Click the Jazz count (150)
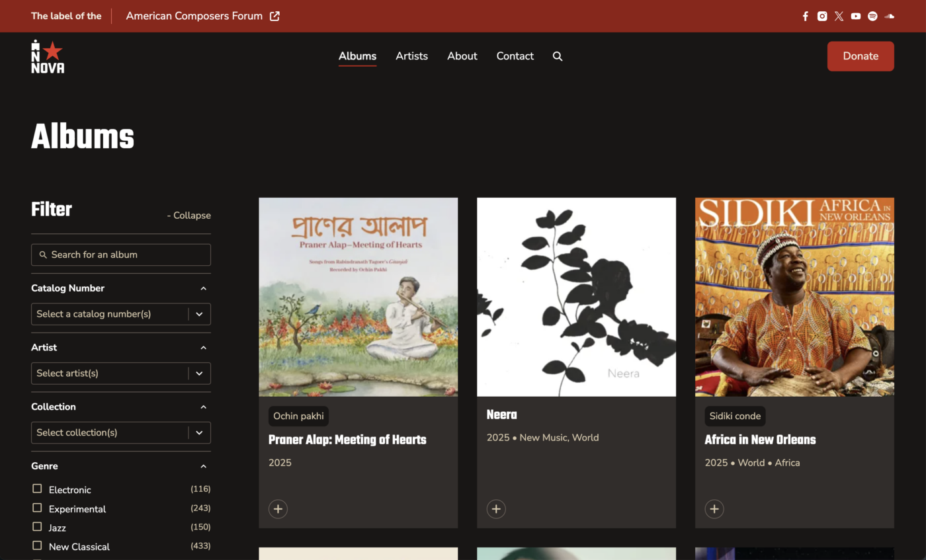Screen dimensions: 926x560 coord(200,527)
